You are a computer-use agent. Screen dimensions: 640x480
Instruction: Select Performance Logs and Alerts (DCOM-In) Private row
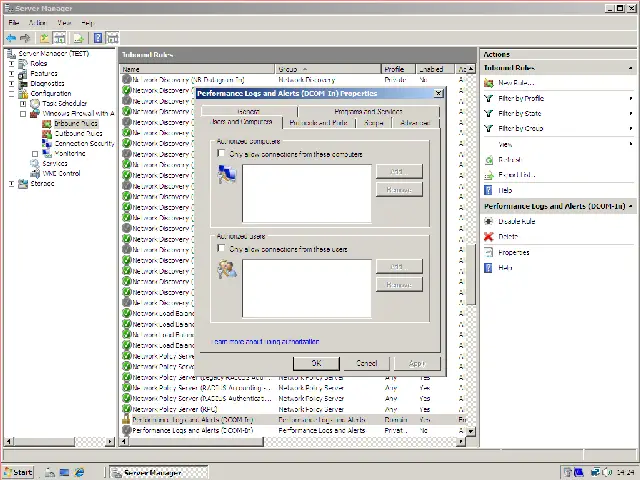[x=294, y=430]
